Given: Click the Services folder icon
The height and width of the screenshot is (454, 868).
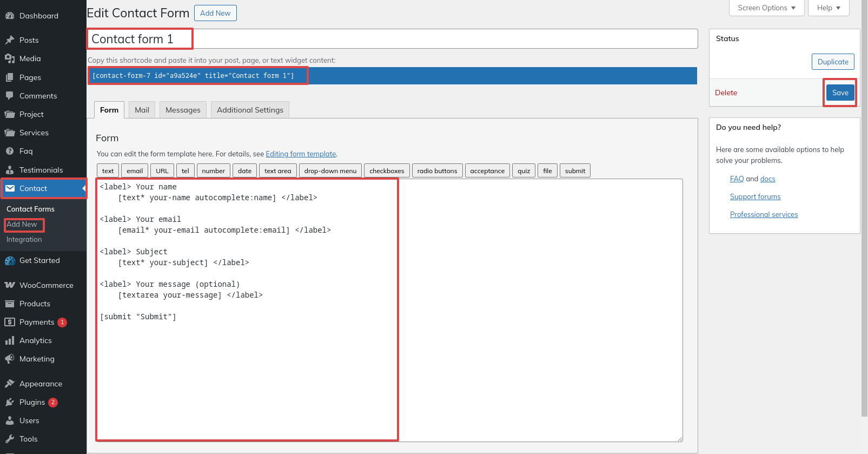Looking at the screenshot, I should point(10,133).
